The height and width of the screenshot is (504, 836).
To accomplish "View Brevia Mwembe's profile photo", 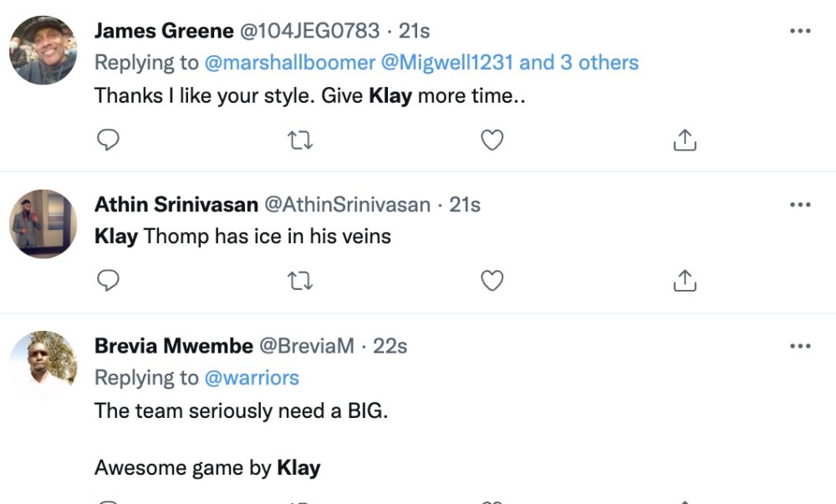I will [x=43, y=365].
